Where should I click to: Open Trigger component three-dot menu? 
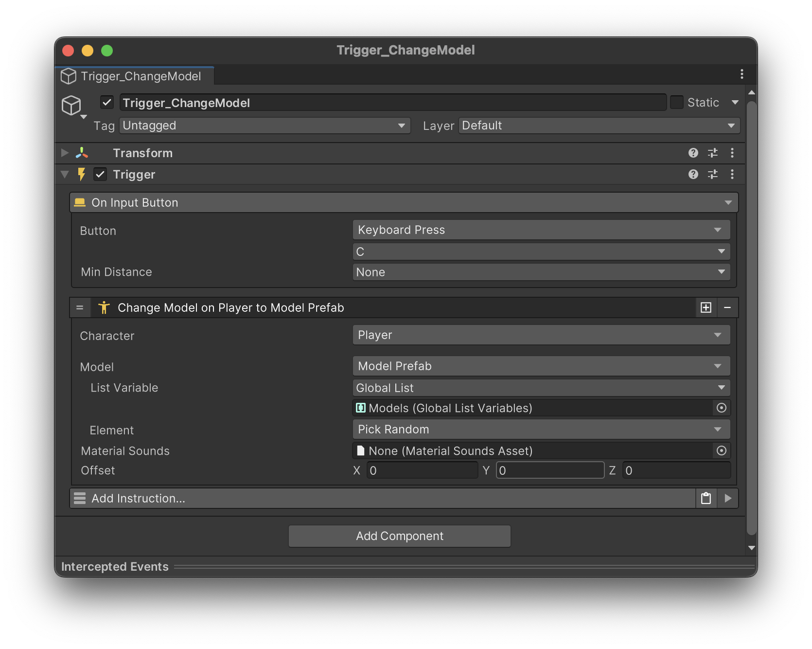[x=732, y=175]
